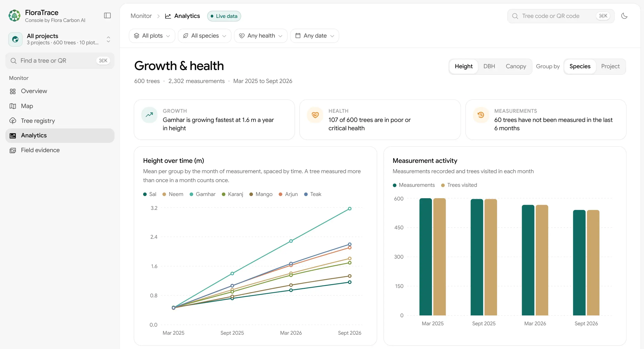Toggle dark mode with the moon icon
The width and height of the screenshot is (644, 349).
[624, 16]
